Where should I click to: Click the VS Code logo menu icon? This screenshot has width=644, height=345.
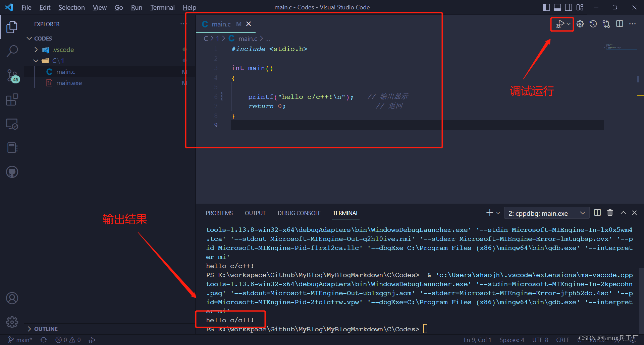coord(9,7)
